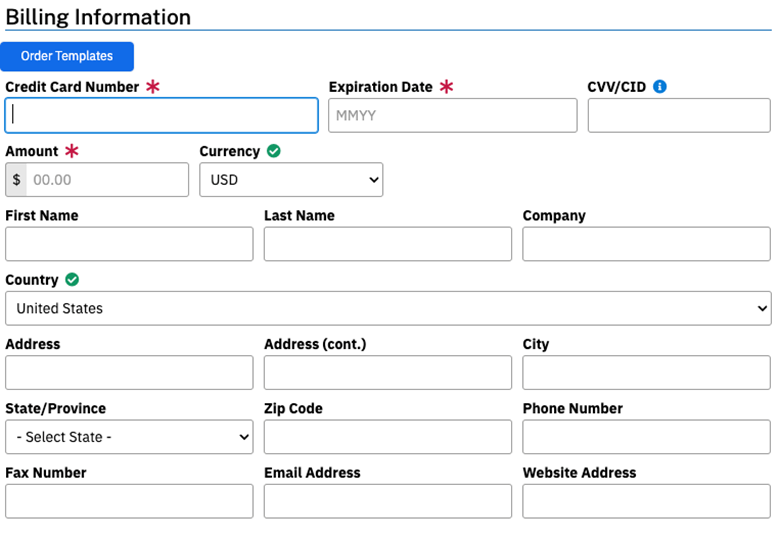Click the green check icon beside Country
The height and width of the screenshot is (542, 780).
(72, 279)
